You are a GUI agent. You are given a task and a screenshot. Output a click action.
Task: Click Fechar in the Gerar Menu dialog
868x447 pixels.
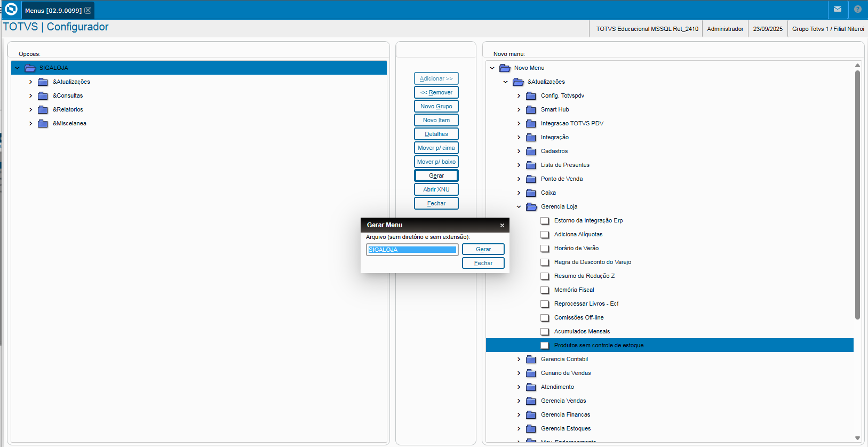483,263
